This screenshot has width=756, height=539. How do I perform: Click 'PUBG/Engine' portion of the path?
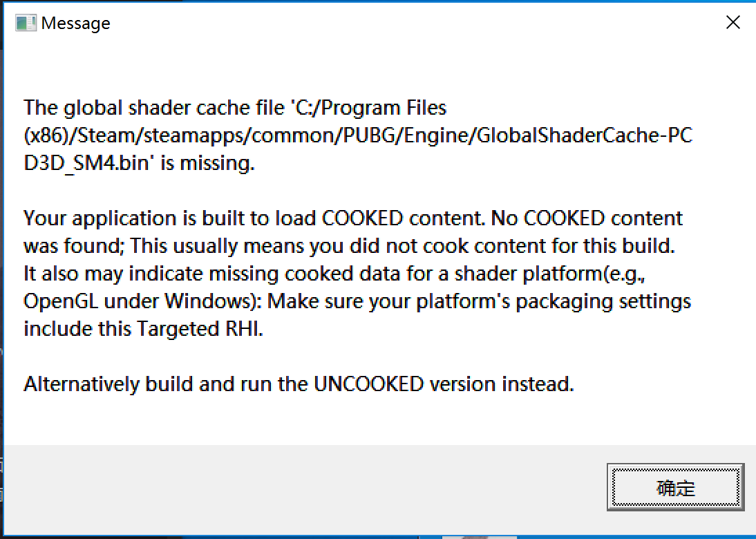[x=407, y=136]
